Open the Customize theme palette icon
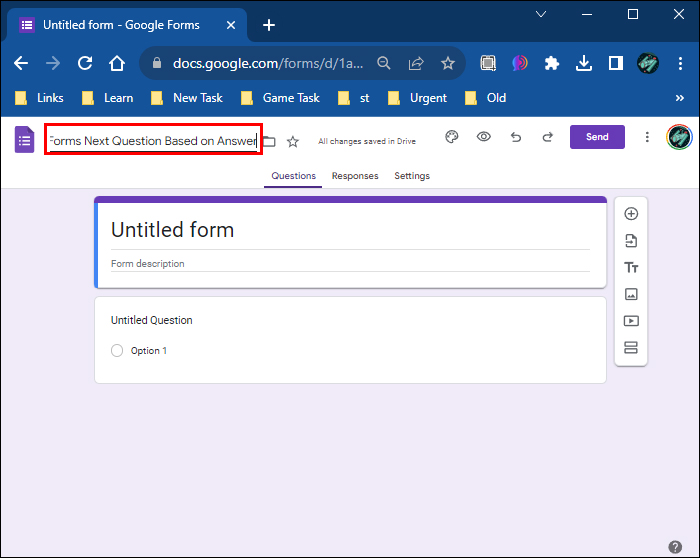Screen dimensions: 700x558 [452, 137]
